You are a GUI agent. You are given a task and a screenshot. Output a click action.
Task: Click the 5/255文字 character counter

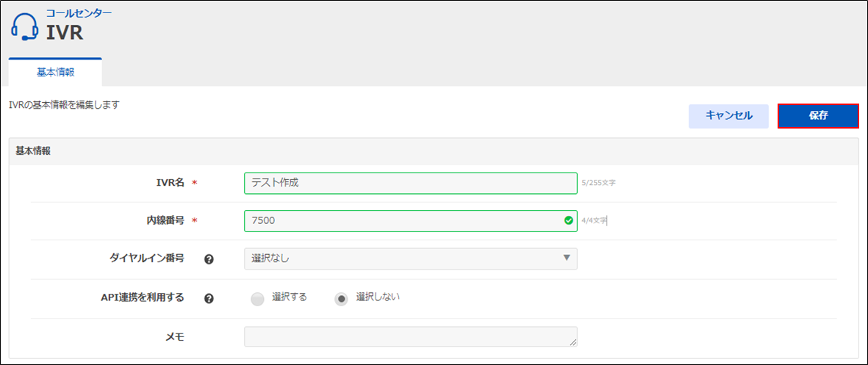tap(598, 183)
